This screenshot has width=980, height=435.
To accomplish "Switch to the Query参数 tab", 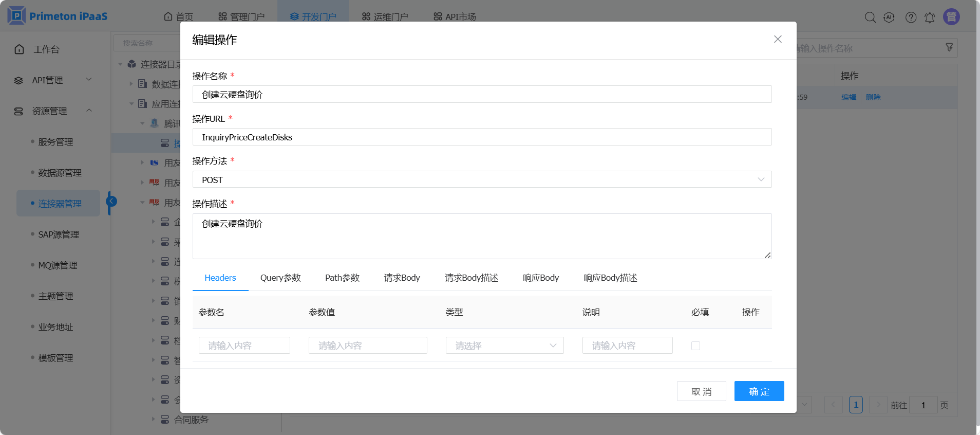I will point(280,278).
